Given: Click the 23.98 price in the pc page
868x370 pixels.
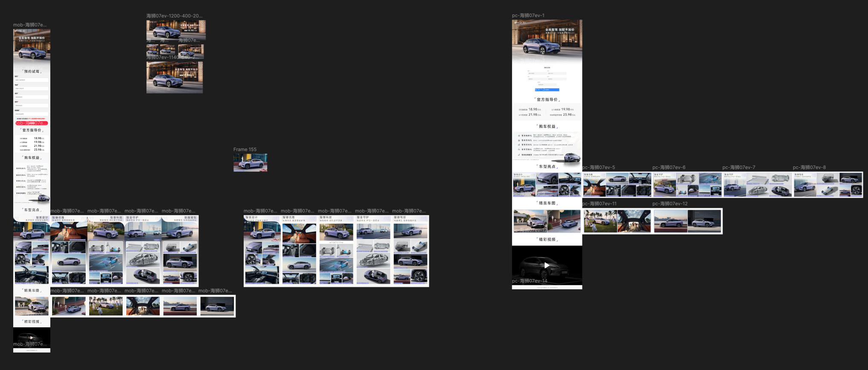Looking at the screenshot, I should 567,114.
